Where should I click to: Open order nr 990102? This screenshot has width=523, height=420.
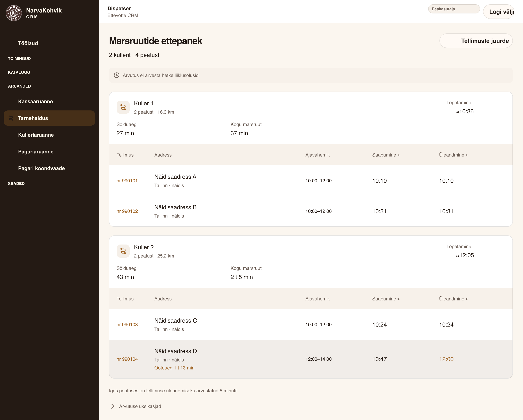coord(127,211)
